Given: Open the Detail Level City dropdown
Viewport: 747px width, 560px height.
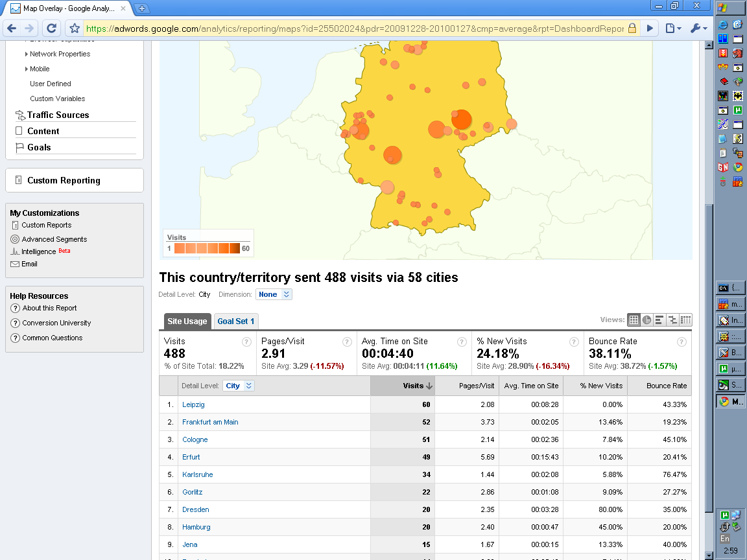Looking at the screenshot, I should (x=238, y=386).
